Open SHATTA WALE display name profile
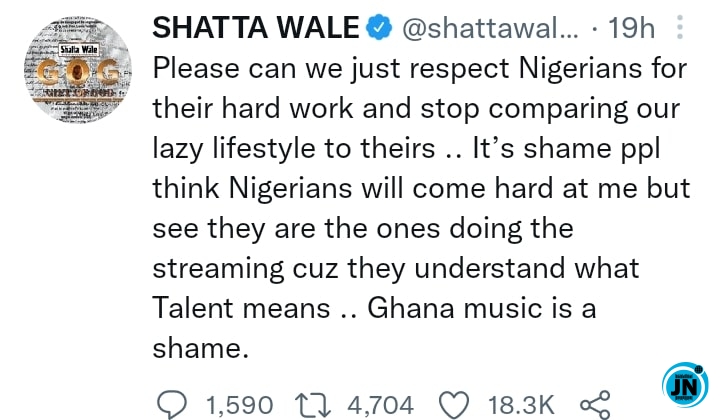The width and height of the screenshot is (720, 420). [x=256, y=28]
